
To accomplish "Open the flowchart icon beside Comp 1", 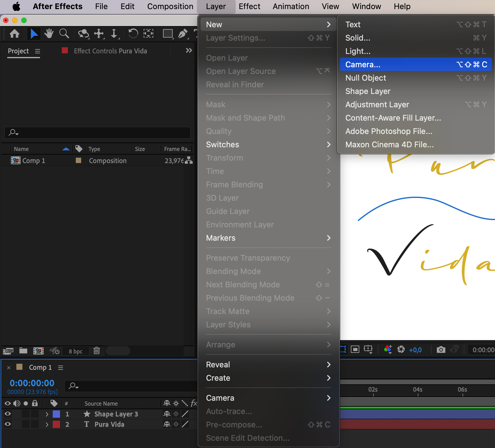I will click(x=189, y=160).
